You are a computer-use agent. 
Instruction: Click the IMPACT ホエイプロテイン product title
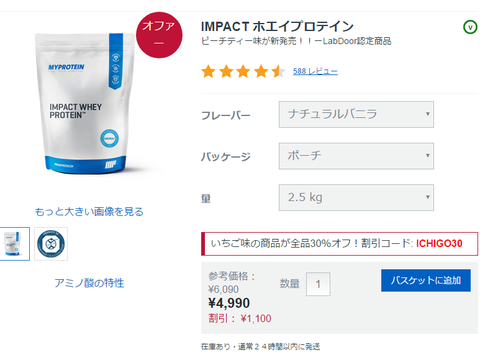277,26
